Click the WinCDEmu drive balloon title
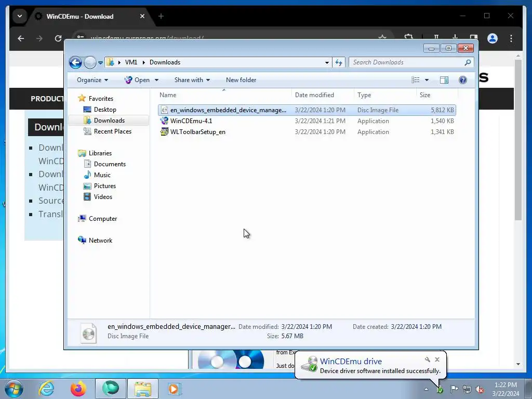 351,362
